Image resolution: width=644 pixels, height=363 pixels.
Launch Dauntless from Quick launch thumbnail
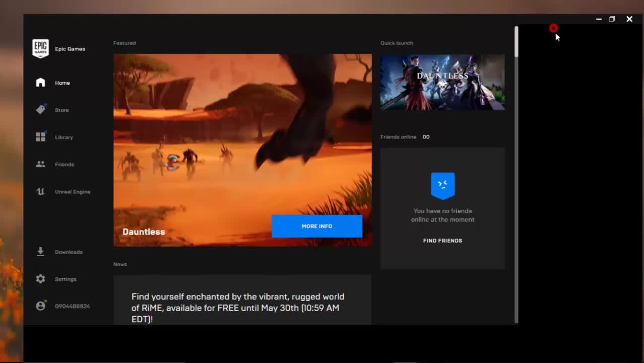(442, 82)
